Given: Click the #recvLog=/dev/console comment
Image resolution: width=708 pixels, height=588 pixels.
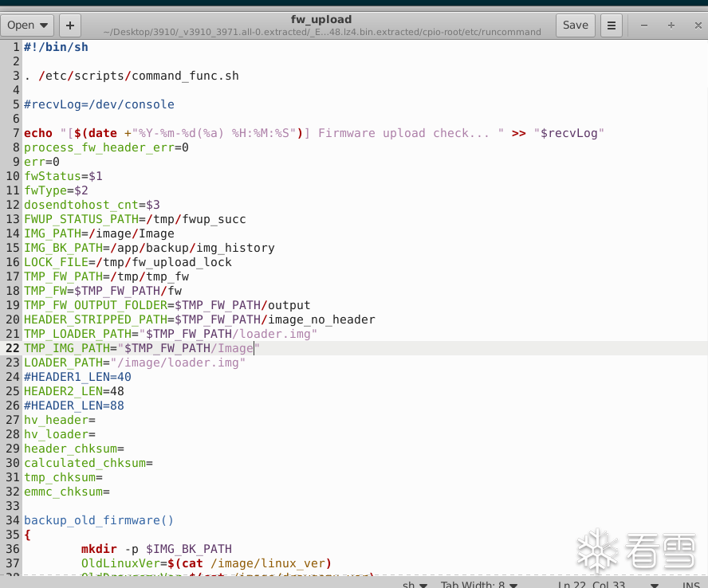Looking at the screenshot, I should [x=99, y=104].
